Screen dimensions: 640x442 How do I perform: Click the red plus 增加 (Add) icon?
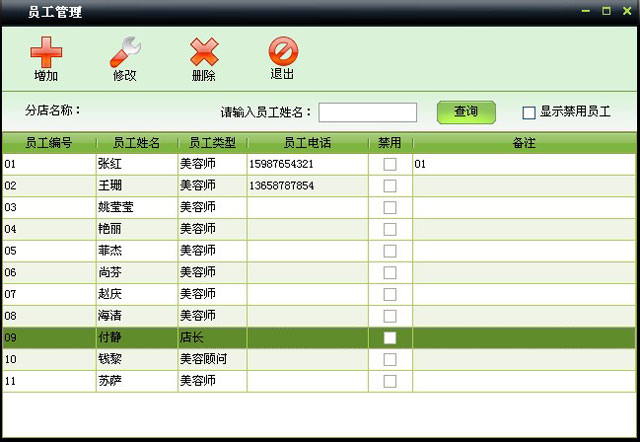click(45, 52)
